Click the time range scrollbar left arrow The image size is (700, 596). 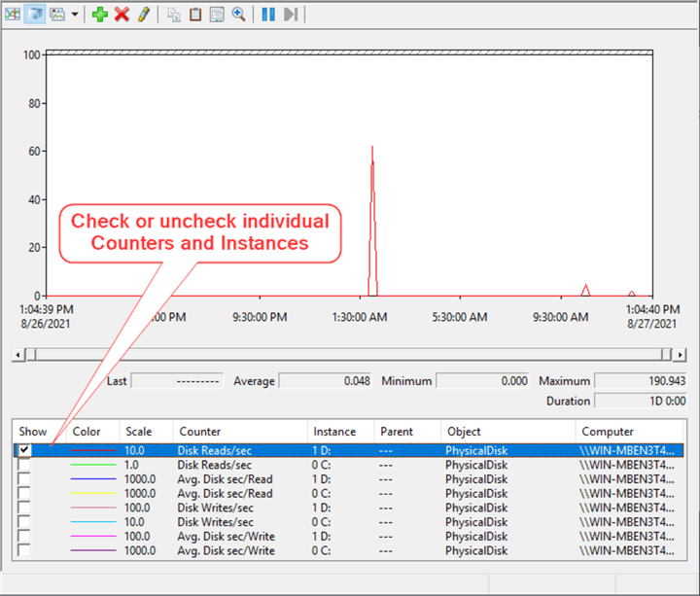coord(17,355)
